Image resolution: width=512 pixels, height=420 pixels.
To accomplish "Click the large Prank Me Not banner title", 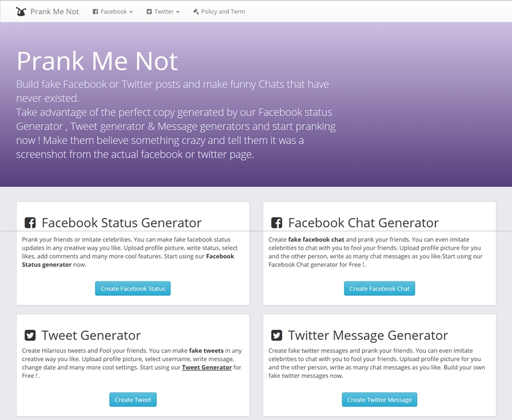I will [x=97, y=61].
